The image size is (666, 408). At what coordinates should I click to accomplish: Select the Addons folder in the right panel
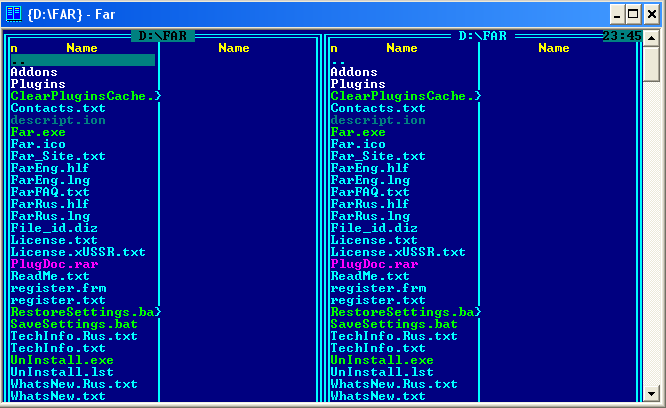pos(354,72)
